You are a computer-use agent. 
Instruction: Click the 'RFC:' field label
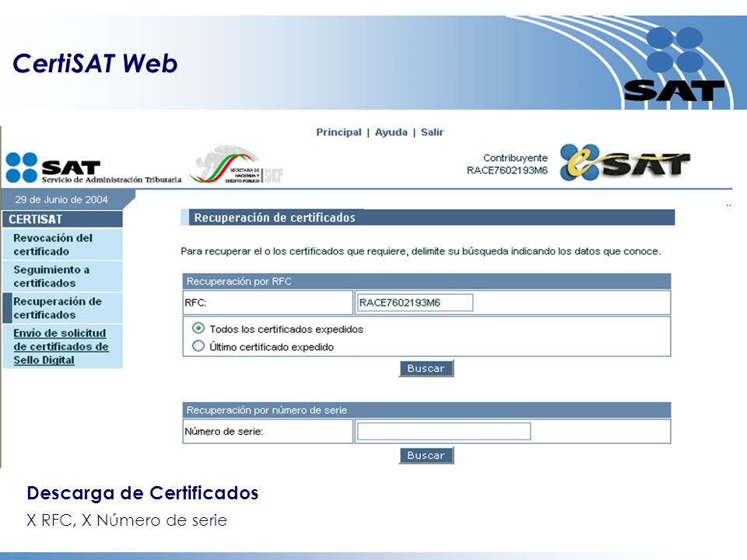195,303
